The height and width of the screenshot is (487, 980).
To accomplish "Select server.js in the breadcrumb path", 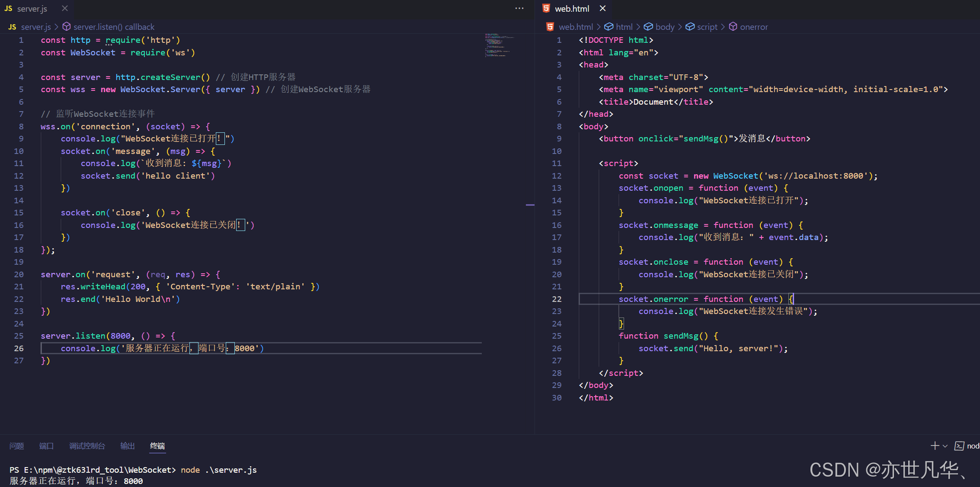I will click(x=36, y=27).
